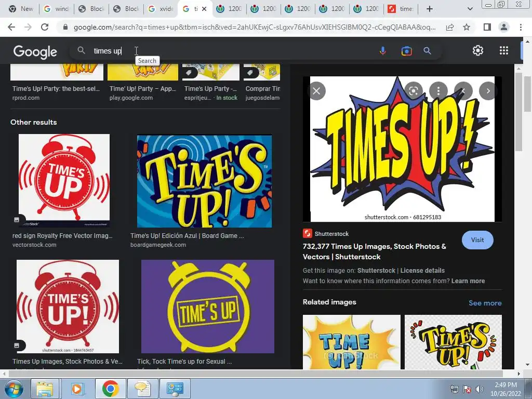Click the 'times up' search field

pos(224,51)
